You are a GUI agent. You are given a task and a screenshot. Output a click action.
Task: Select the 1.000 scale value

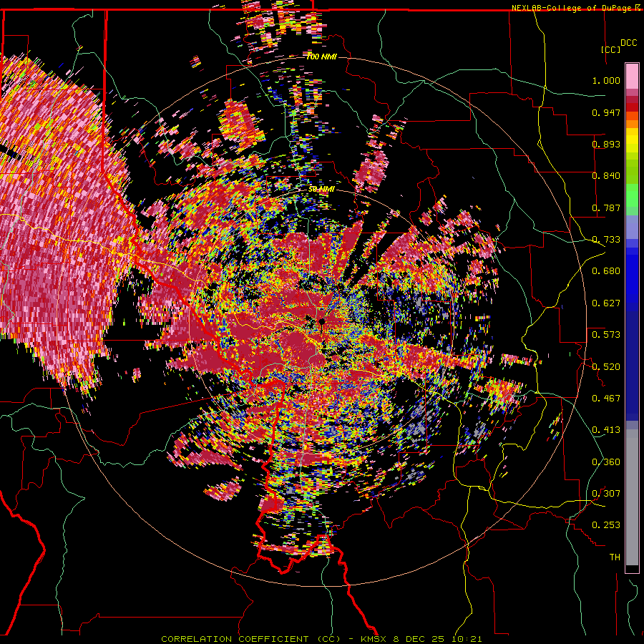click(606, 80)
